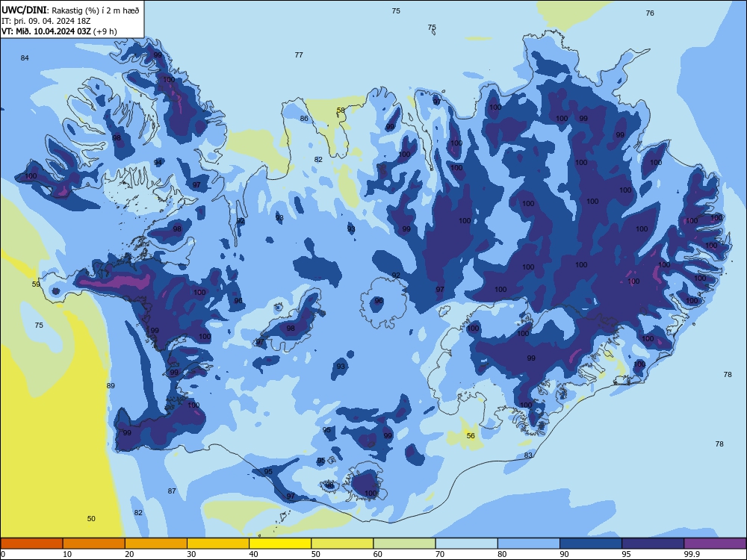Click the bright yellow 40–50 legend swatch
The image size is (747, 560).
tap(280, 544)
